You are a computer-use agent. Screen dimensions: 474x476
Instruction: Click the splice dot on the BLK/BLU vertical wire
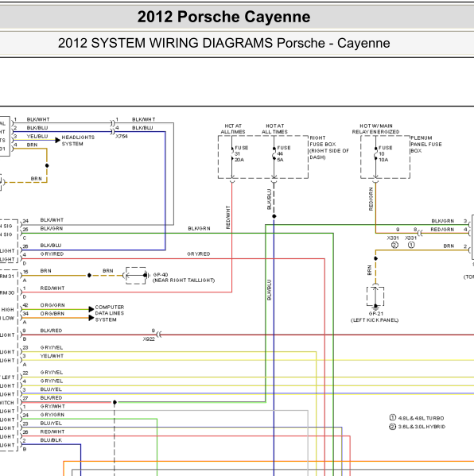click(274, 216)
